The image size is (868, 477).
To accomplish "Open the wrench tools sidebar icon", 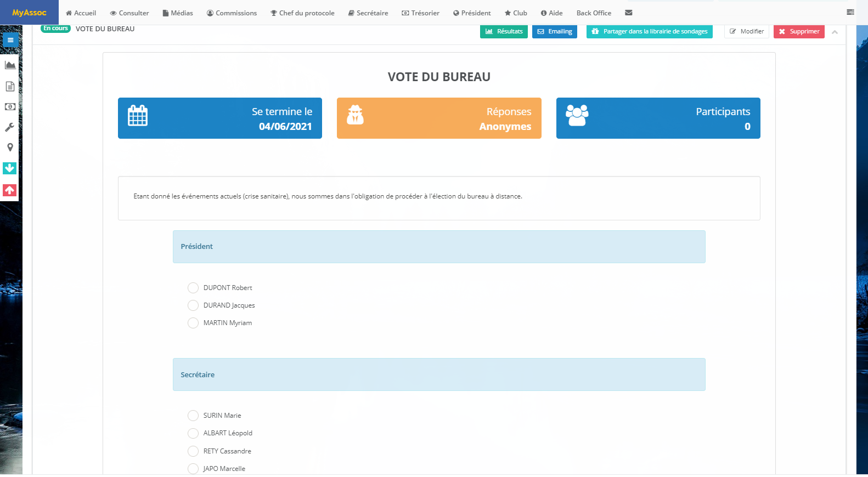I will click(x=10, y=127).
